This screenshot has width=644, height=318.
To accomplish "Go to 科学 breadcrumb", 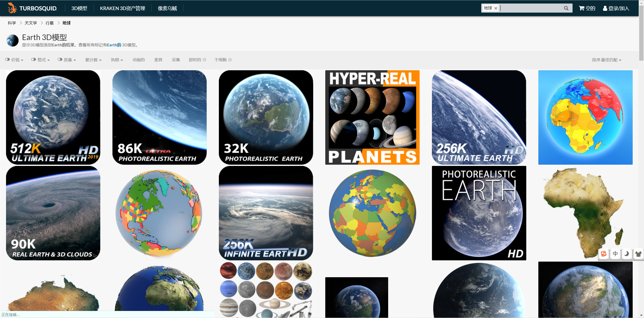I will click(12, 23).
